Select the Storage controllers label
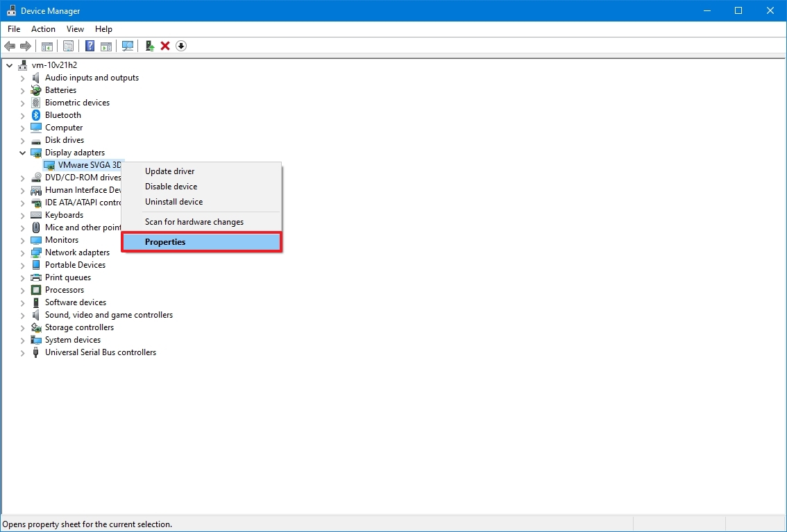 (79, 327)
